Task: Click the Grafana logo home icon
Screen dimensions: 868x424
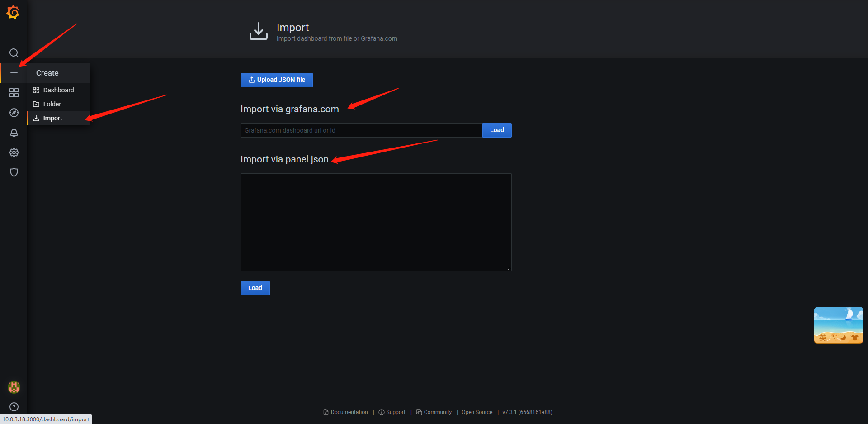Action: coord(13,12)
